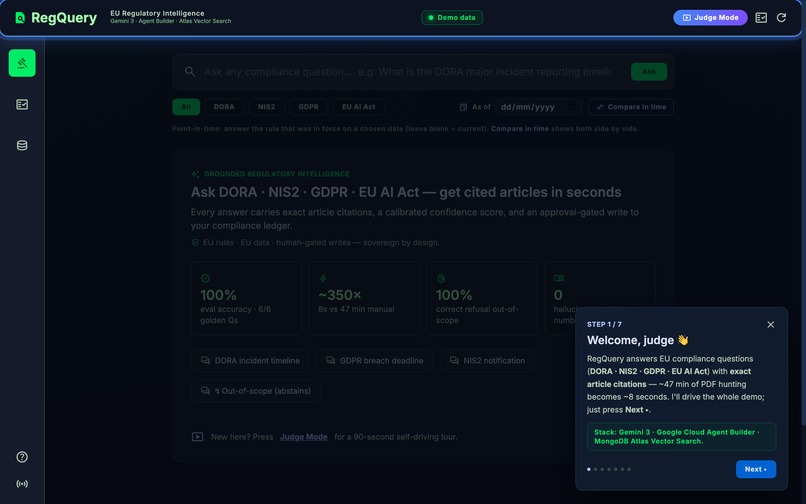This screenshot has height=504, width=806.
Task: Click the 100% correct refusal stat card
Action: click(x=482, y=299)
